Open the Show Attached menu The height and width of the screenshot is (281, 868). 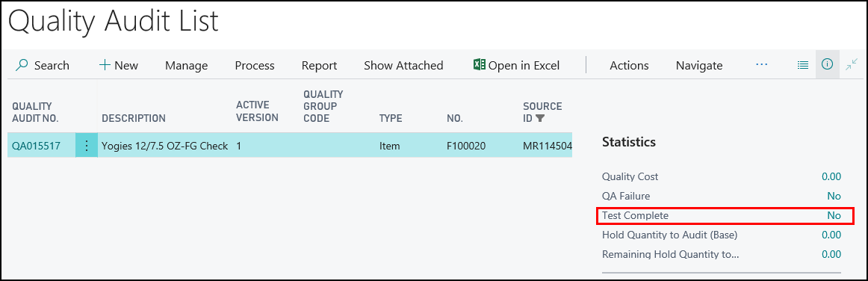click(x=403, y=66)
